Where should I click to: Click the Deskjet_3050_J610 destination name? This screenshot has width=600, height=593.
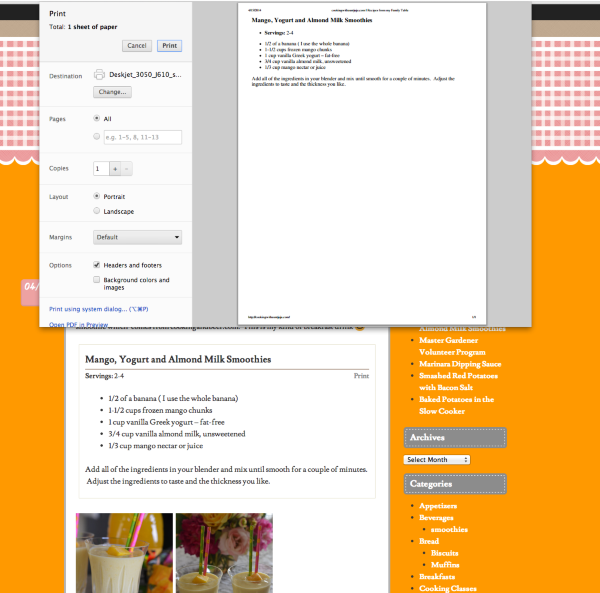point(145,74)
